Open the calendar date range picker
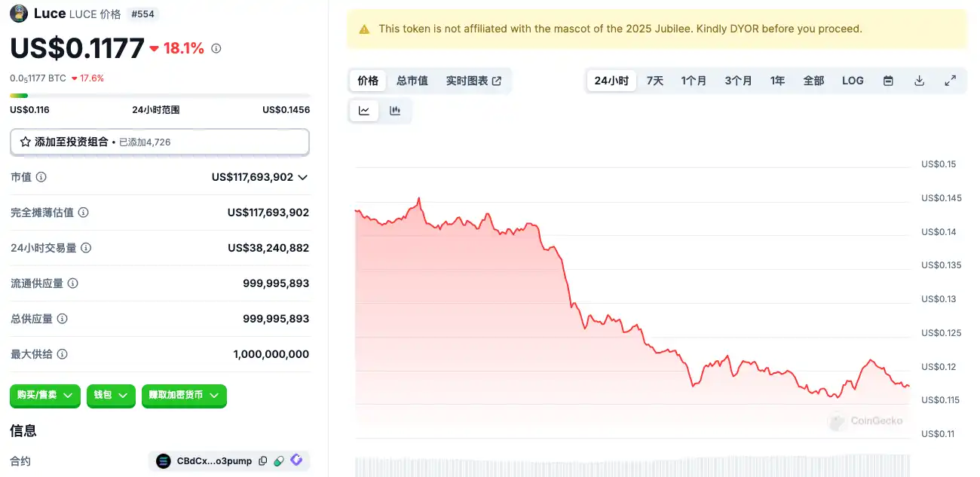The height and width of the screenshot is (477, 980). pyautogui.click(x=888, y=81)
